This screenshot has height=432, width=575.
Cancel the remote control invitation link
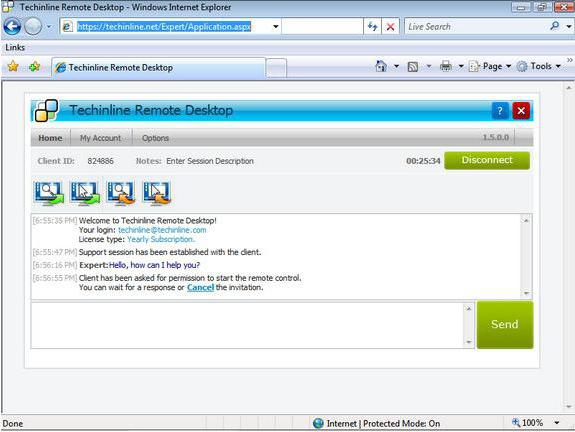[200, 288]
